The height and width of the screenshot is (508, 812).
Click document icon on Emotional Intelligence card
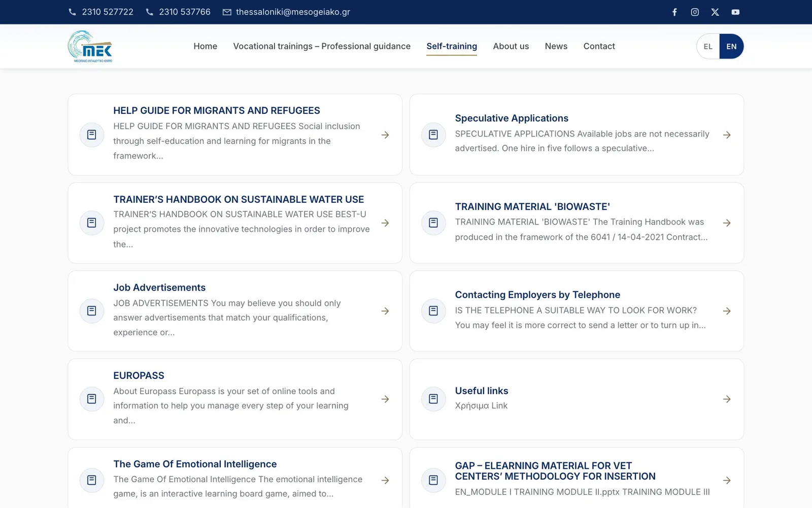click(92, 480)
